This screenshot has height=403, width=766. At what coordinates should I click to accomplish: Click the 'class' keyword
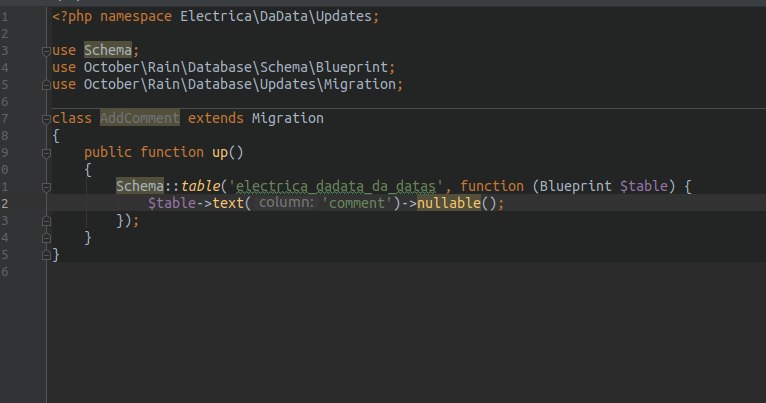(72, 118)
